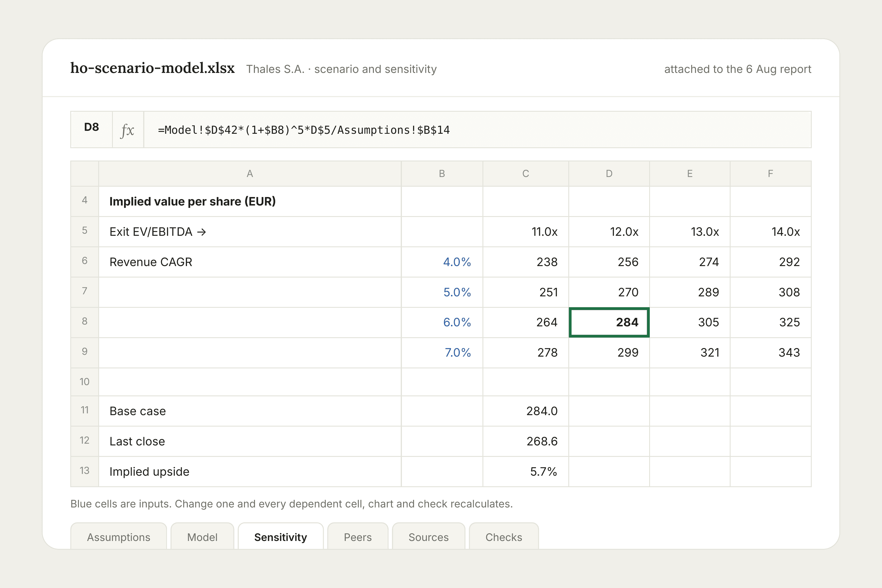Click the cell showing 270
The width and height of the screenshot is (882, 588).
[x=609, y=292]
